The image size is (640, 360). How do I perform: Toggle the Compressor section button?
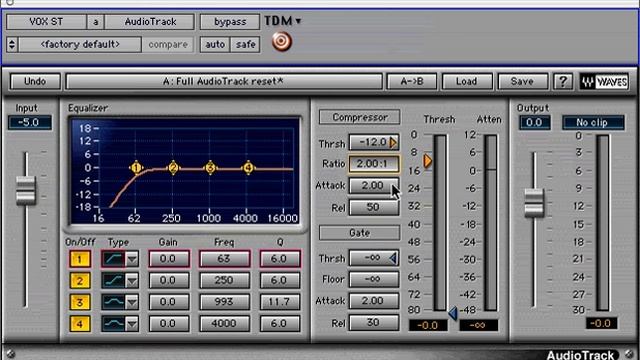click(360, 118)
